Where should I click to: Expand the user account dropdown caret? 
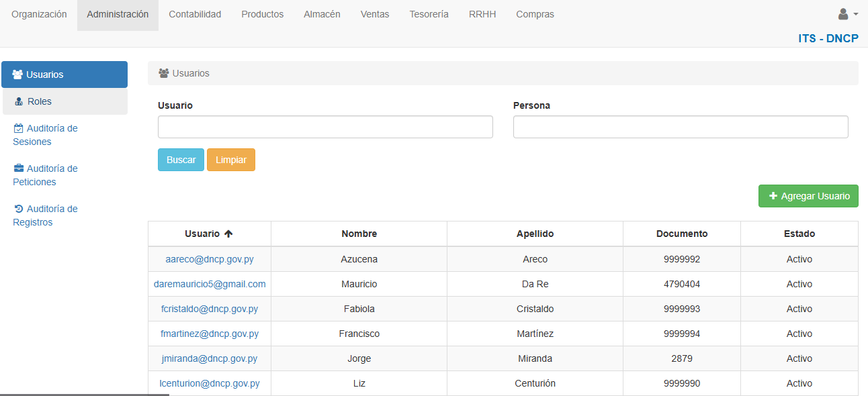coord(855,14)
